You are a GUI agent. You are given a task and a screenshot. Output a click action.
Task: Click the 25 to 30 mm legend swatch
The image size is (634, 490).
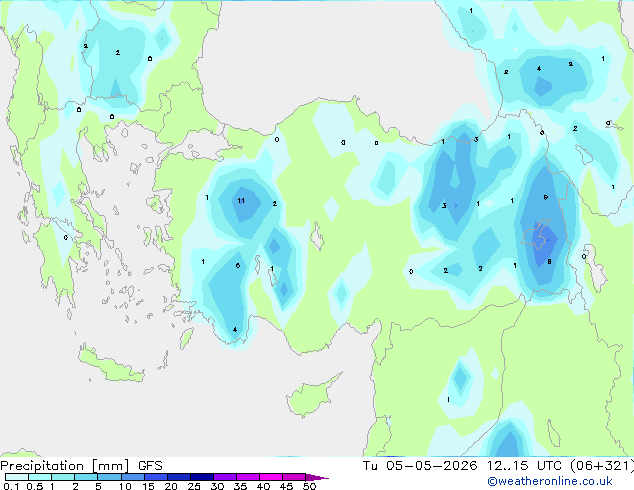pos(201,477)
